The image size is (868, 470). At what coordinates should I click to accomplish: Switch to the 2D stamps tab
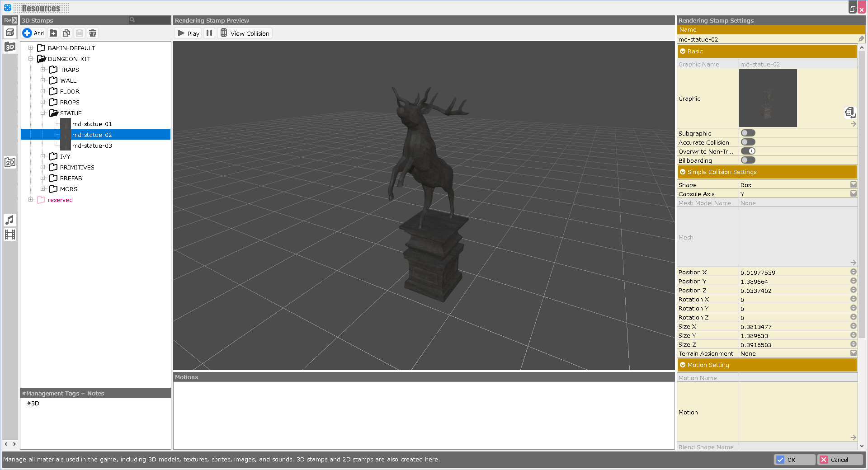pos(9,162)
